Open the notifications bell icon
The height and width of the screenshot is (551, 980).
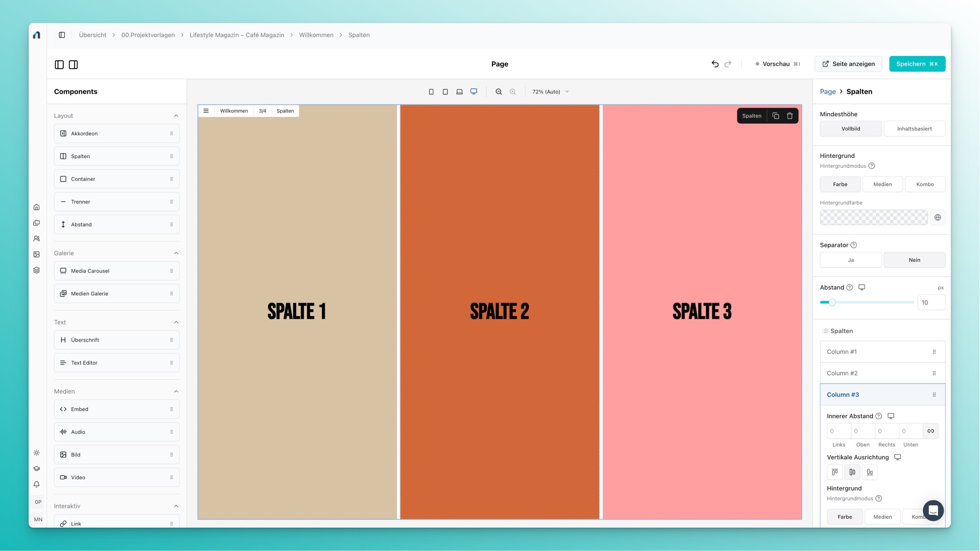tap(37, 484)
